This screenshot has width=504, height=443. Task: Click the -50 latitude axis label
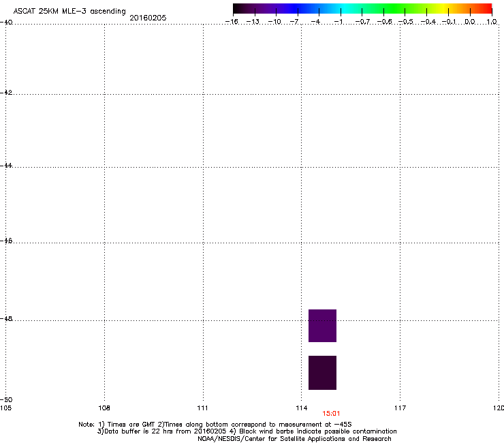pos(6,400)
